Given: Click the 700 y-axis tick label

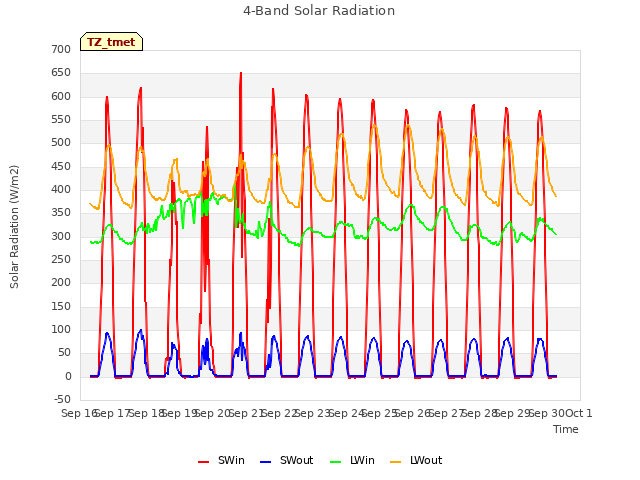Looking at the screenshot, I should click(x=61, y=49).
